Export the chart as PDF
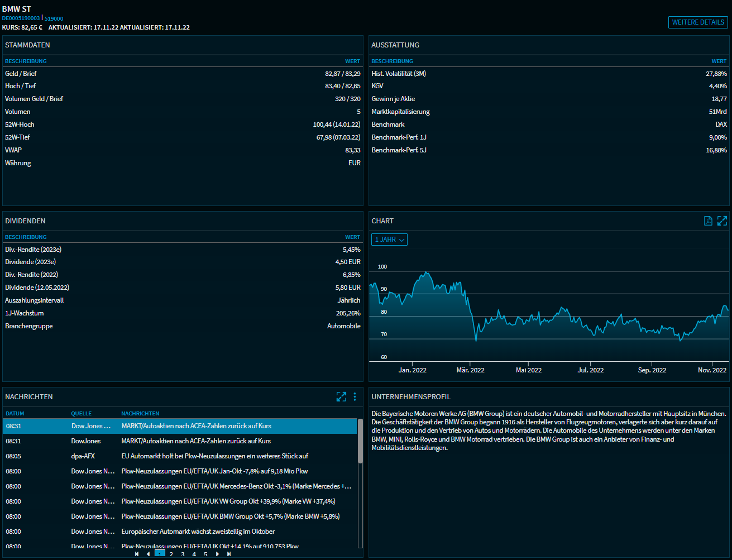This screenshot has width=732, height=560. [x=708, y=221]
